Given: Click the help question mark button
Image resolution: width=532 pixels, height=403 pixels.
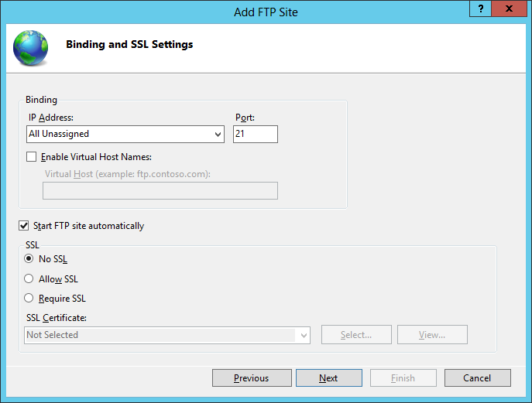Looking at the screenshot, I should [x=481, y=9].
